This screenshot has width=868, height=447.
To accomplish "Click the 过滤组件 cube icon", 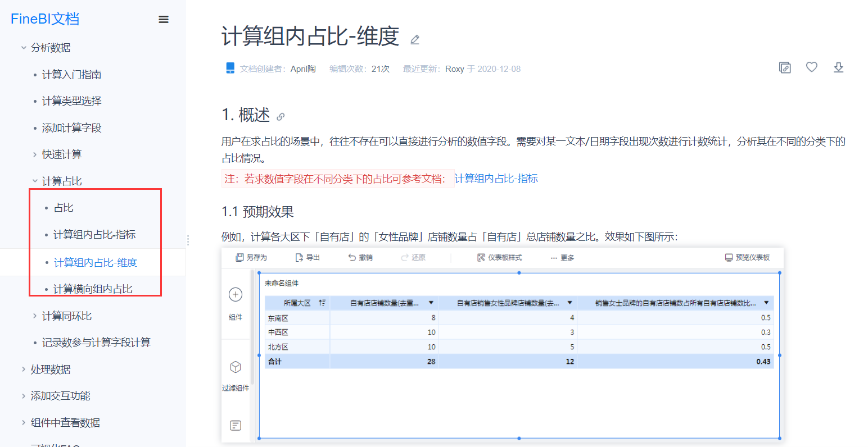I will tap(236, 367).
